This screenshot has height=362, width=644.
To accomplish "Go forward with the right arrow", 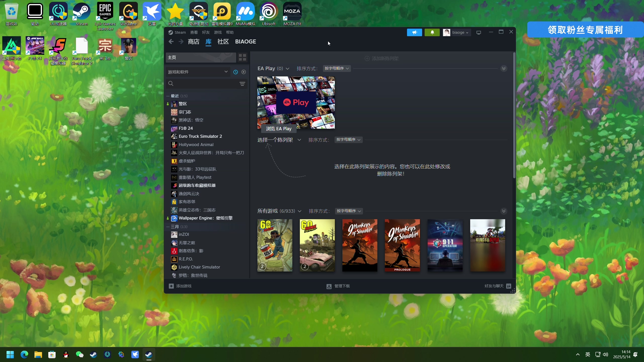I will coord(181,42).
